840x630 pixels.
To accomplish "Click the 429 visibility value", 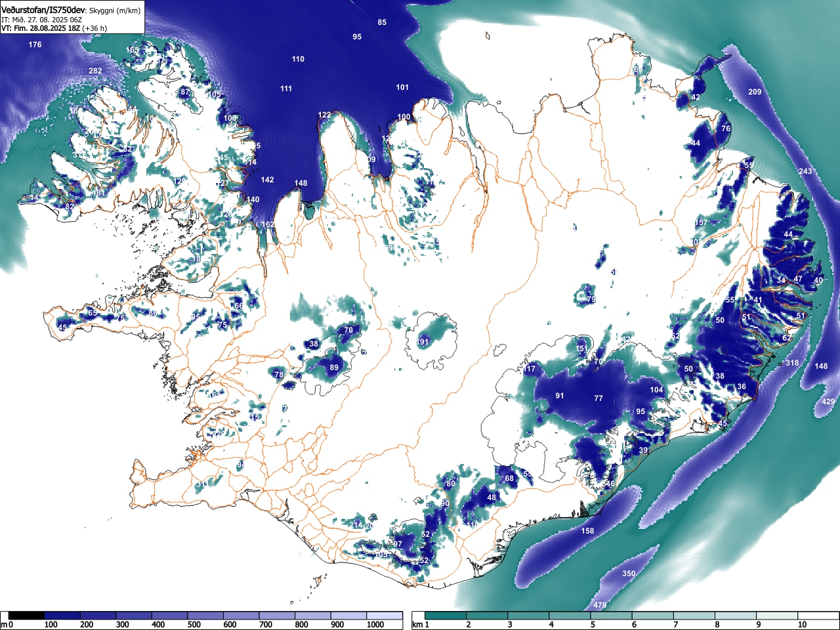I will click(828, 402).
